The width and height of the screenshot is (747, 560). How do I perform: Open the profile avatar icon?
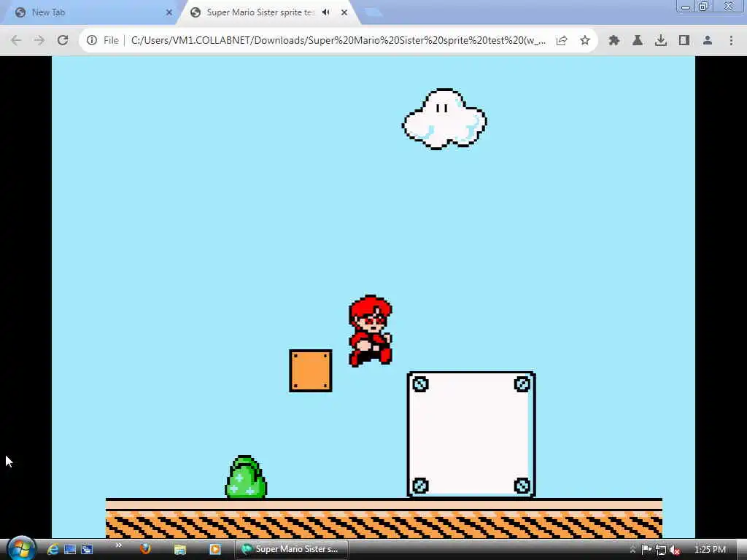(708, 41)
